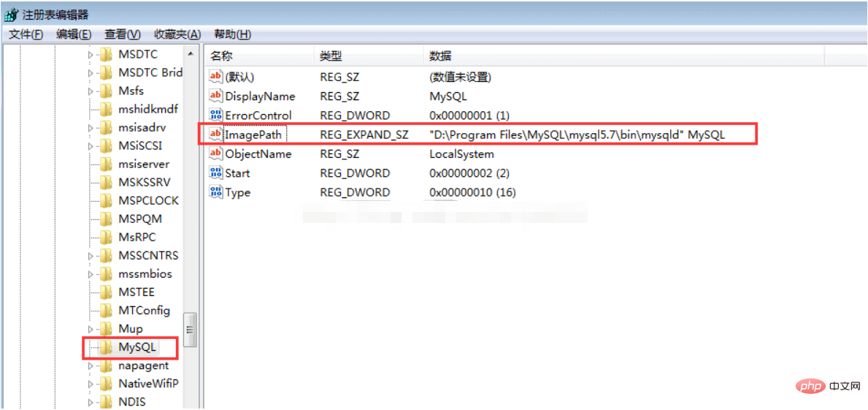Screen dimensions: 868x410
Task: Click the Registry Editor title bar icon
Action: coord(9,15)
